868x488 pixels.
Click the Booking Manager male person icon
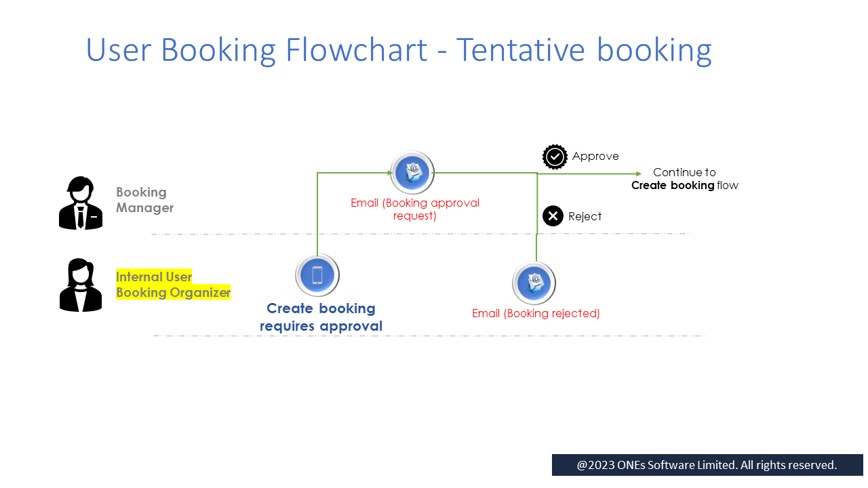81,203
